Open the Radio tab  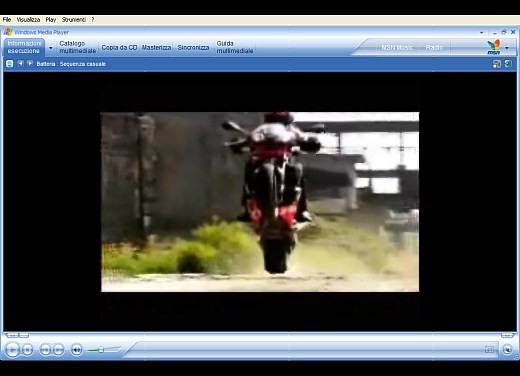click(x=434, y=48)
